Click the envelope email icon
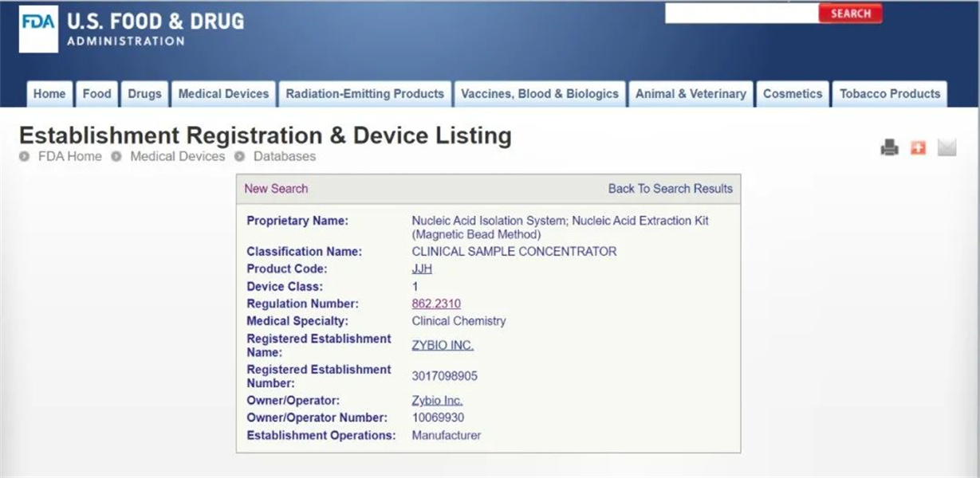980x478 pixels. (947, 147)
